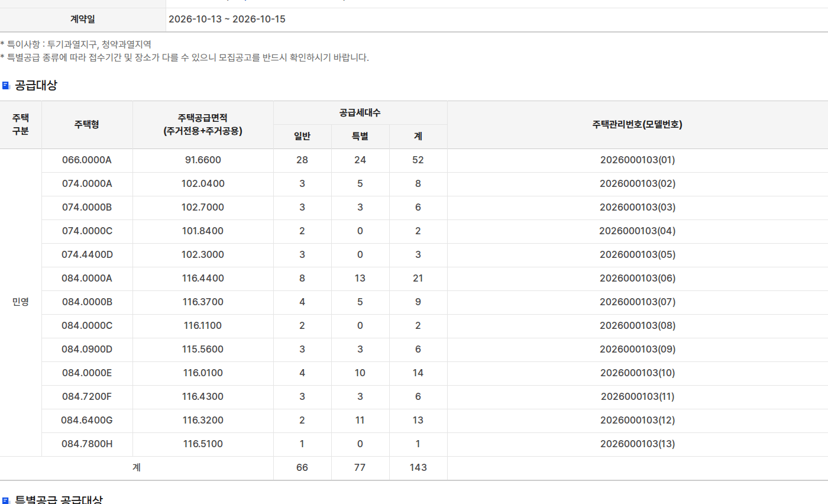Viewport: 828px width, 504px height.
Task: Select housing type 084.0000A
Action: click(87, 279)
